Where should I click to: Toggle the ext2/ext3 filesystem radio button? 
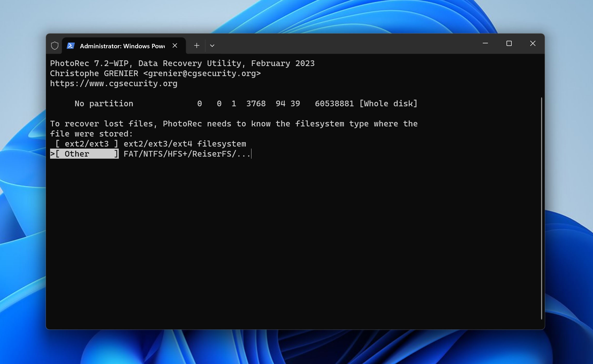click(x=86, y=143)
